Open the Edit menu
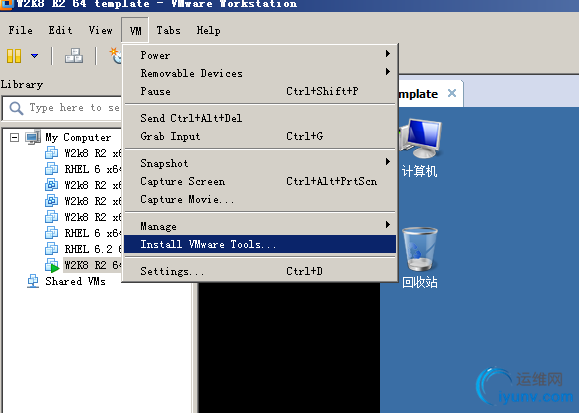 click(60, 30)
